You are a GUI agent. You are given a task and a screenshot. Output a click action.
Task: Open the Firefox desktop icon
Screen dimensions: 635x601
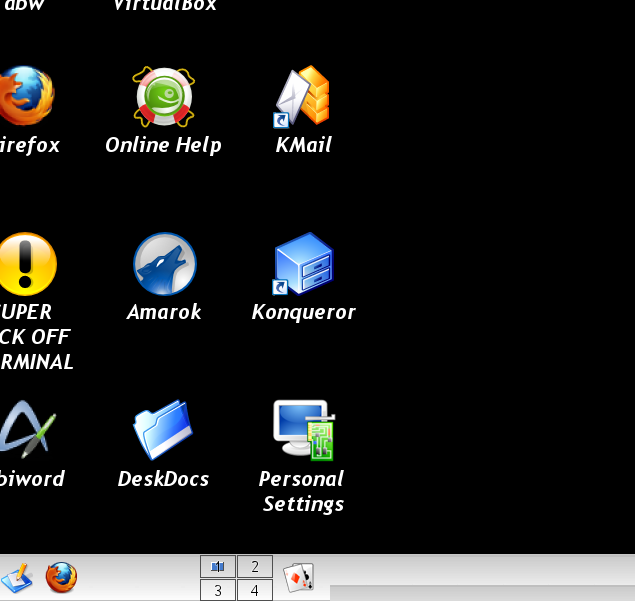pyautogui.click(x=26, y=96)
